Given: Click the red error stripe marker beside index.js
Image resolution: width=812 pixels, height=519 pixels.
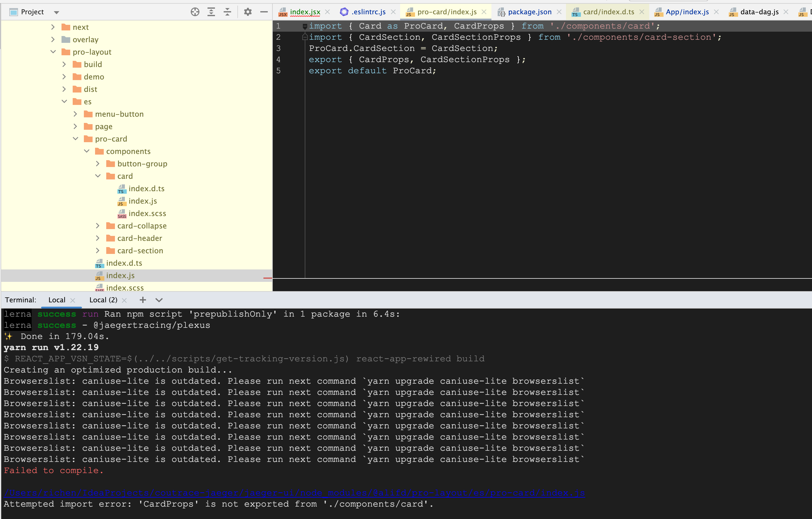Looking at the screenshot, I should click(x=267, y=278).
